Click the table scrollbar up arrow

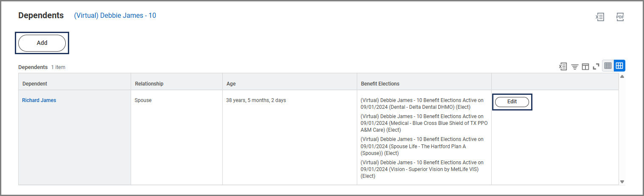622,77
